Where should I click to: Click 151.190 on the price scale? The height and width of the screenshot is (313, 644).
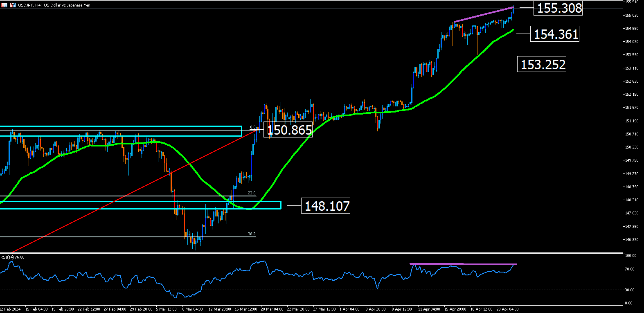(632, 121)
